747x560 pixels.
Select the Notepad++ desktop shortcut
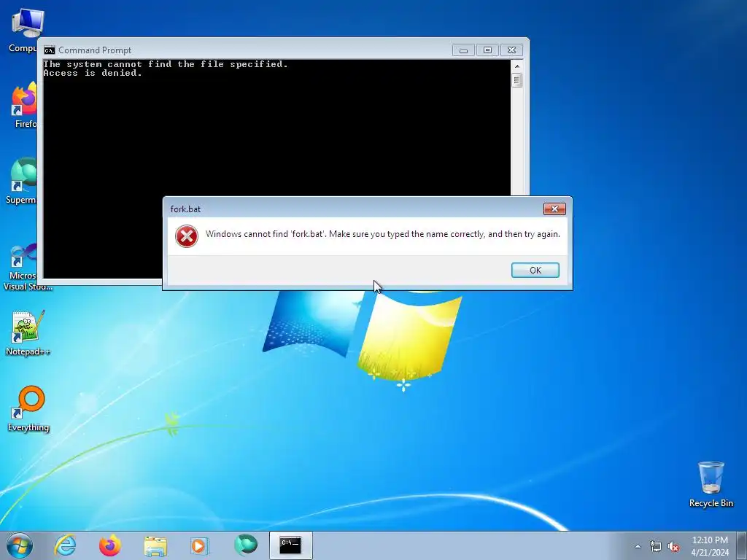click(x=28, y=333)
